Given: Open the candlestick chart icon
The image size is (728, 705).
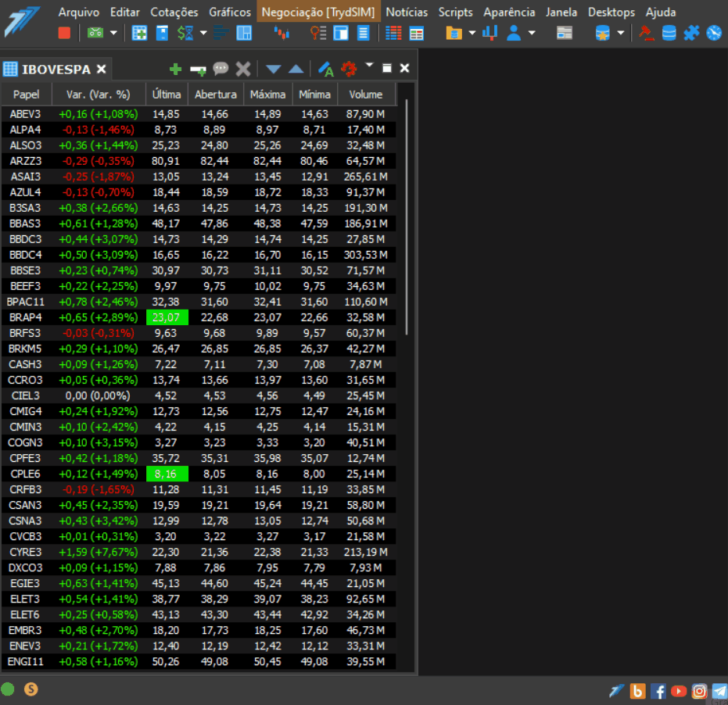Looking at the screenshot, I should 282,33.
